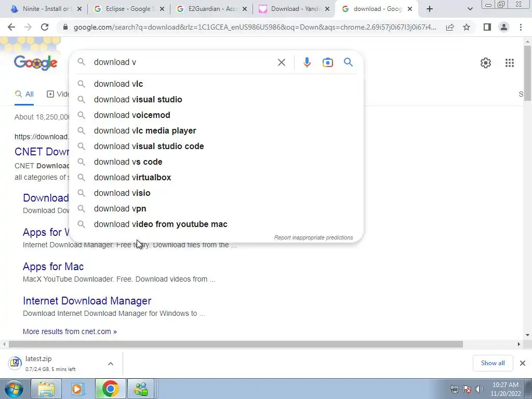Screen dimensions: 532x399
Task: Close the downloads bar
Action: click(x=523, y=363)
